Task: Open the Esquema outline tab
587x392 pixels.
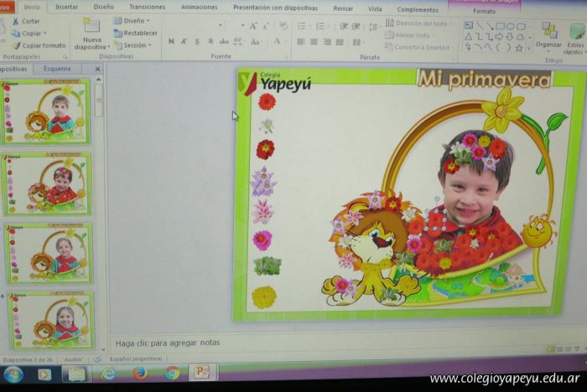Action: [x=57, y=69]
